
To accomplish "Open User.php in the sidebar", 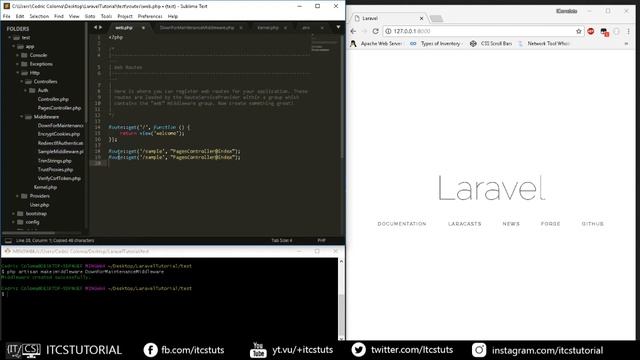I will [x=39, y=204].
